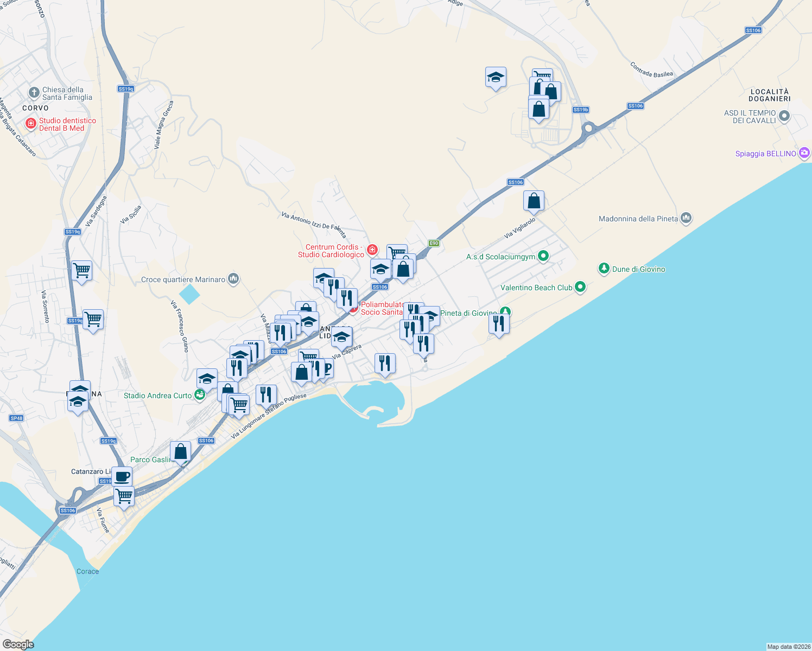Open the restaurant marker beside Pineta di Giovino
812x651 pixels.
[499, 324]
